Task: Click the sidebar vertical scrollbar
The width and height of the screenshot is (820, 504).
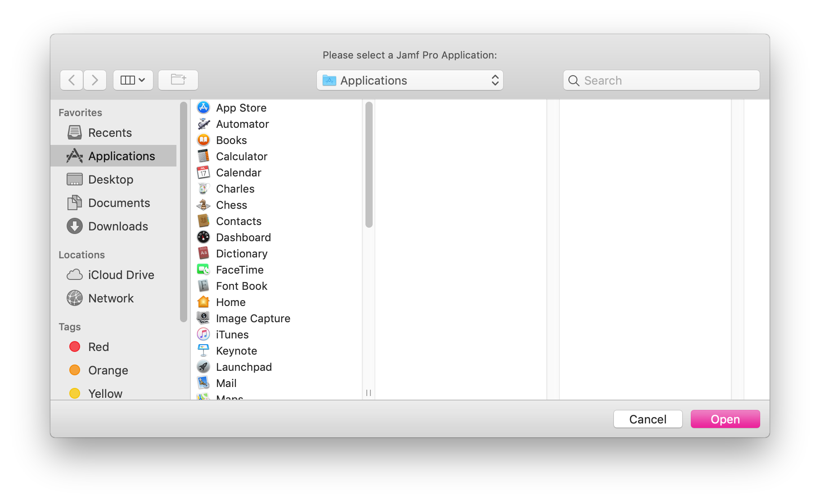Action: [184, 212]
